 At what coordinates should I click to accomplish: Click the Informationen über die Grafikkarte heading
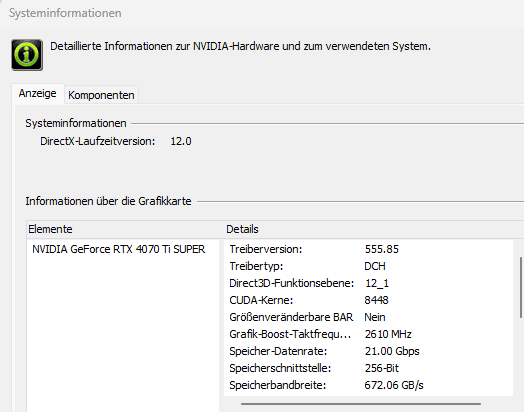[108, 201]
